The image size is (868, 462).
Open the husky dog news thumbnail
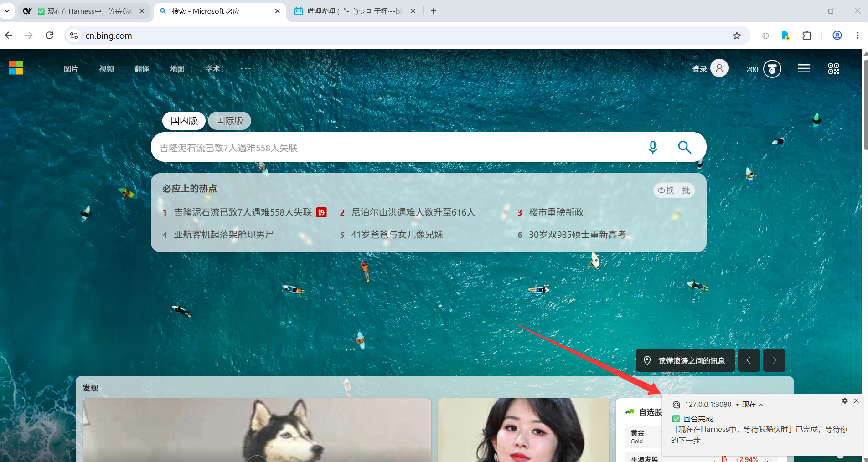[x=257, y=430]
